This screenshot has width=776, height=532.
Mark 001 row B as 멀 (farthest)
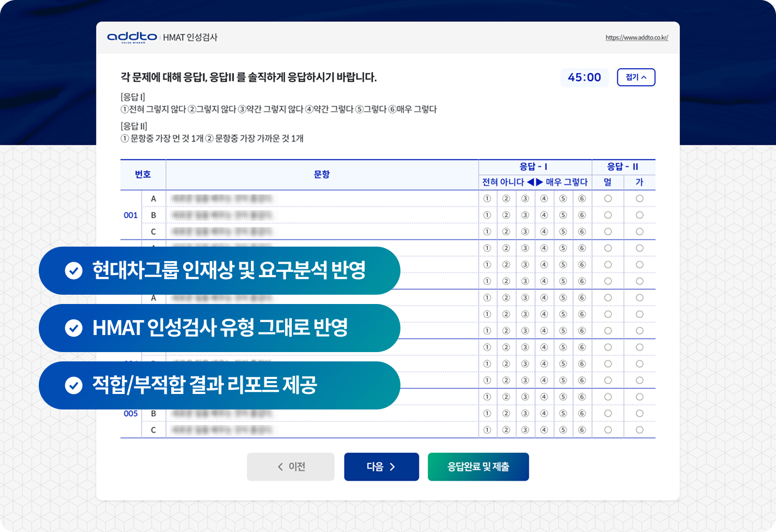point(608,215)
